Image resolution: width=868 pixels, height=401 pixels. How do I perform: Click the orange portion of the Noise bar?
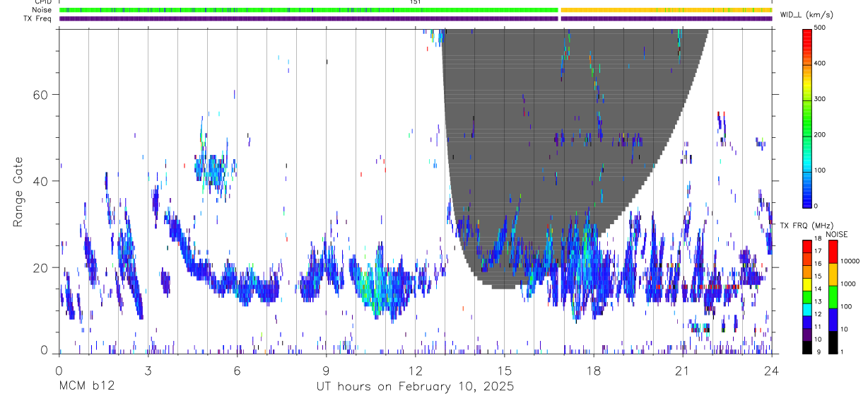pos(666,10)
